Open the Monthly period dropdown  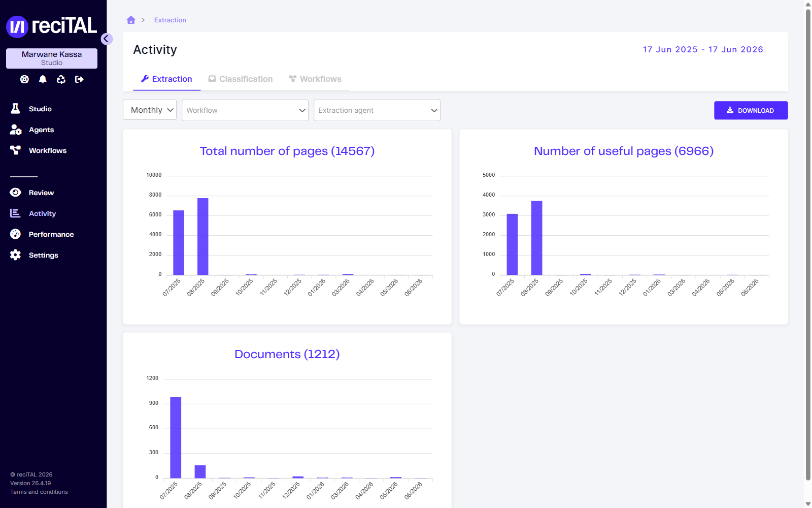pyautogui.click(x=150, y=110)
